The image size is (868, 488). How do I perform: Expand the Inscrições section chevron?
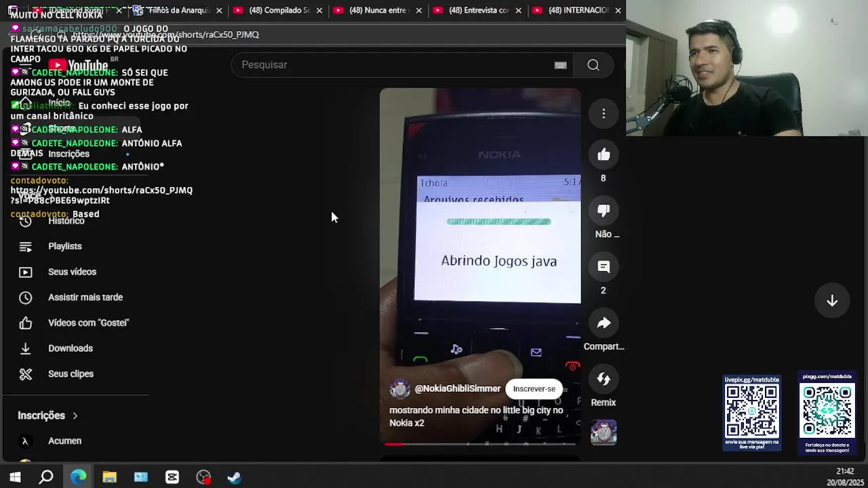pyautogui.click(x=75, y=415)
